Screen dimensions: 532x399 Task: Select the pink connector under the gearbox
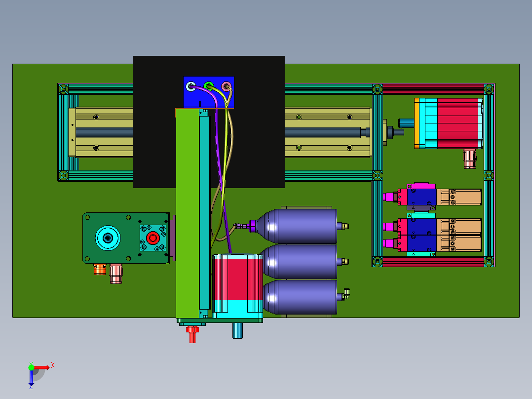point(115,274)
